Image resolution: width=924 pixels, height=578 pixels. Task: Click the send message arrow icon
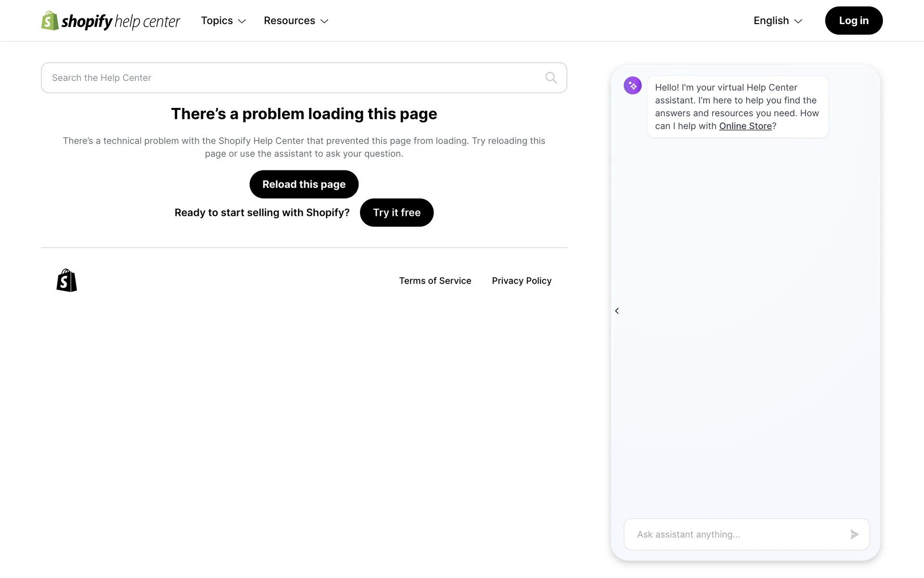(x=854, y=534)
